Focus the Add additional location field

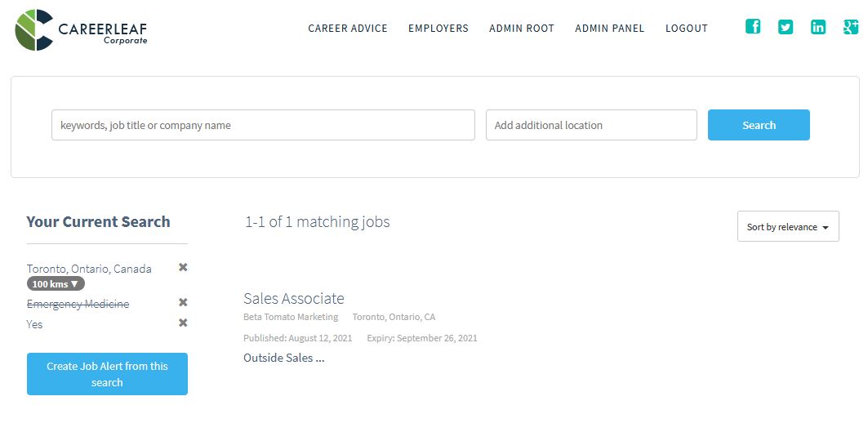coord(591,125)
